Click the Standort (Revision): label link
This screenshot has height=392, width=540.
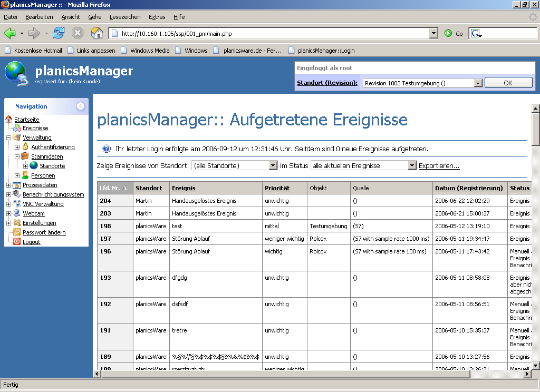tap(327, 83)
